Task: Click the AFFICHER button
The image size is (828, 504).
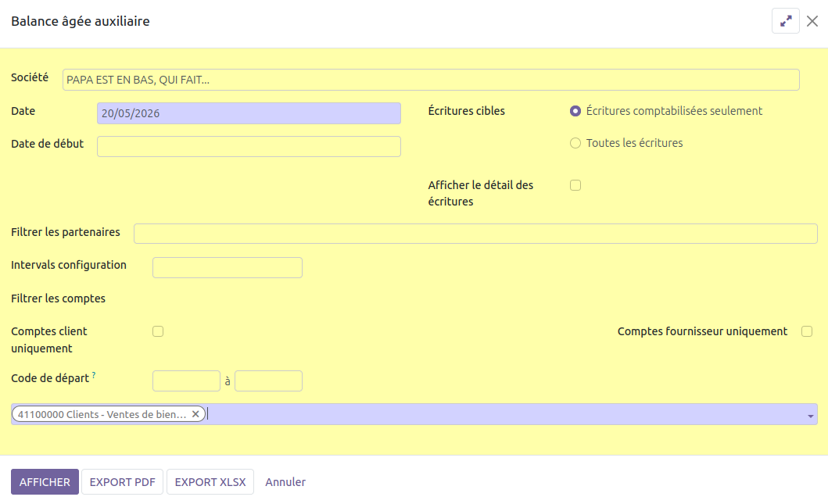Action: pos(45,482)
